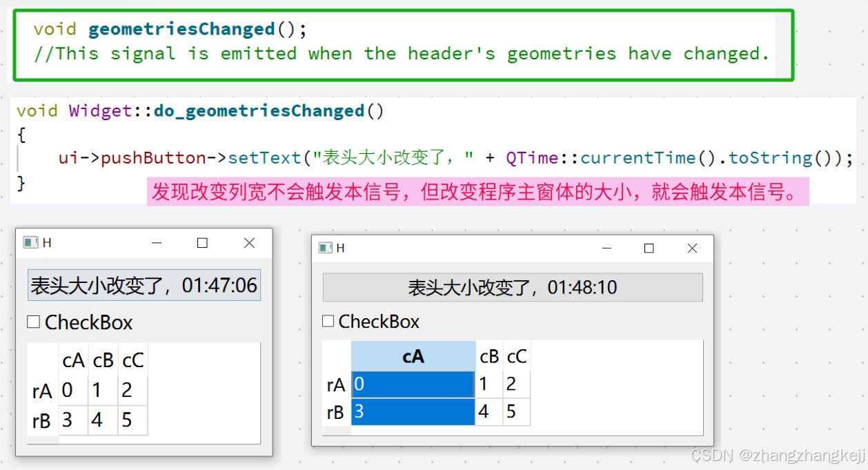
Task: Click highlighted cell 0 in right window table
Action: pyautogui.click(x=413, y=384)
